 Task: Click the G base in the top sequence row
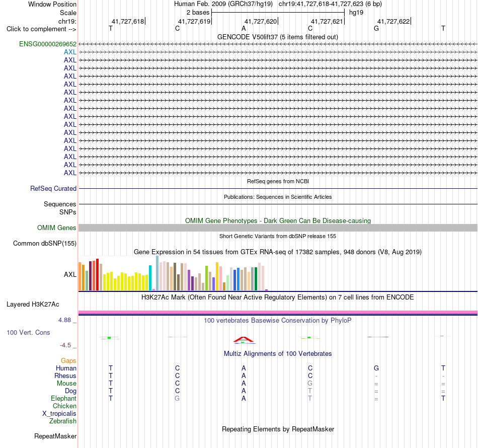[376, 28]
